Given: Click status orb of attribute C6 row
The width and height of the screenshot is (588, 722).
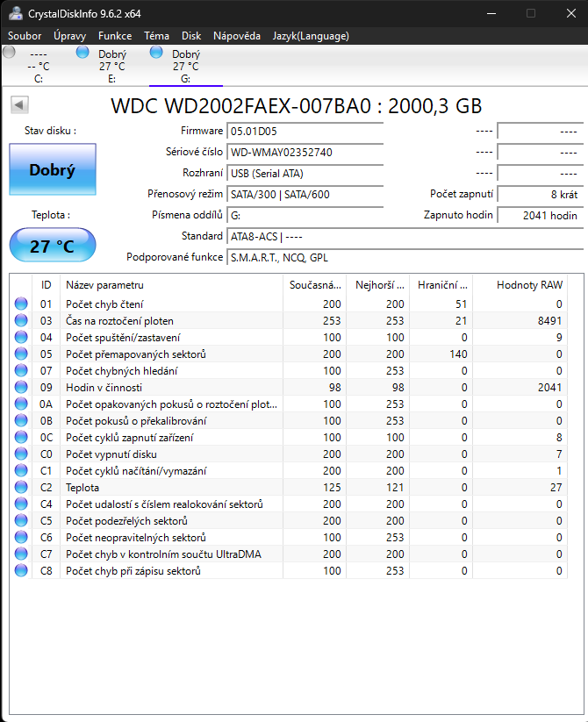Looking at the screenshot, I should (21, 538).
